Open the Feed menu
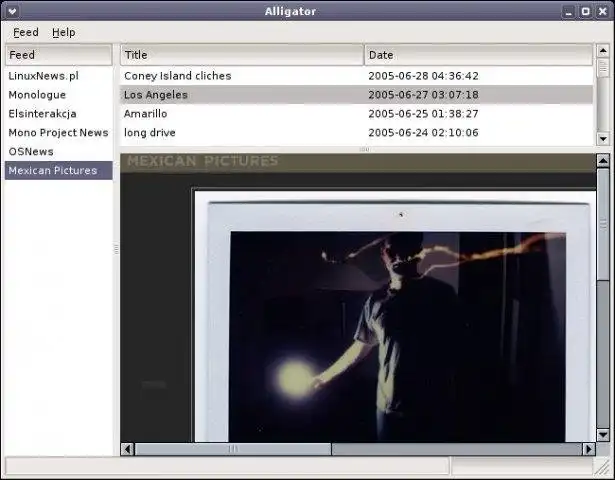 [25, 32]
